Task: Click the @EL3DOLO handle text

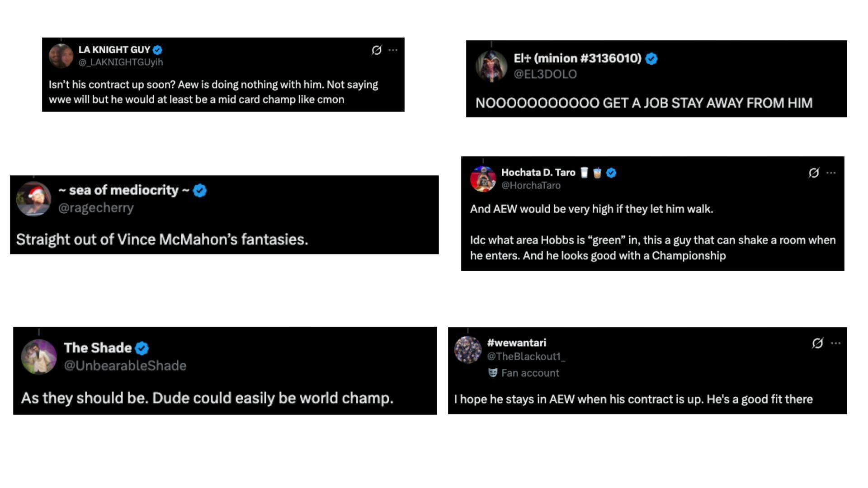Action: (x=545, y=74)
